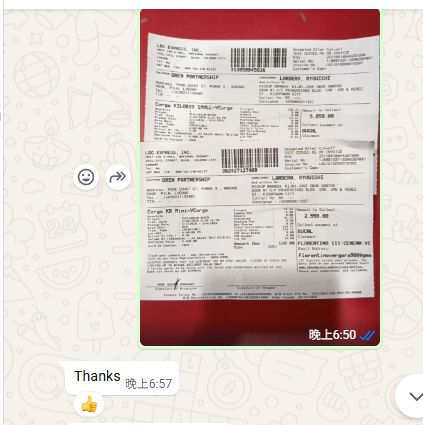Viewport: 423px width, 425px height.
Task: Click the LBC EXPRESS, INC. header on upper receipt
Action: (x=178, y=48)
